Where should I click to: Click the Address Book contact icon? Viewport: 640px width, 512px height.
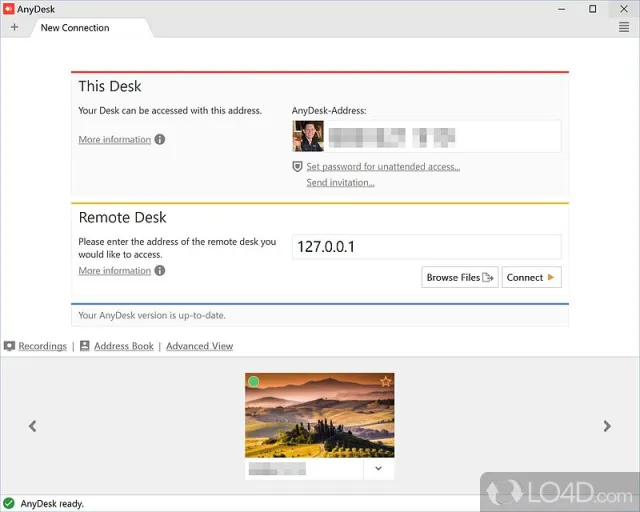point(84,346)
